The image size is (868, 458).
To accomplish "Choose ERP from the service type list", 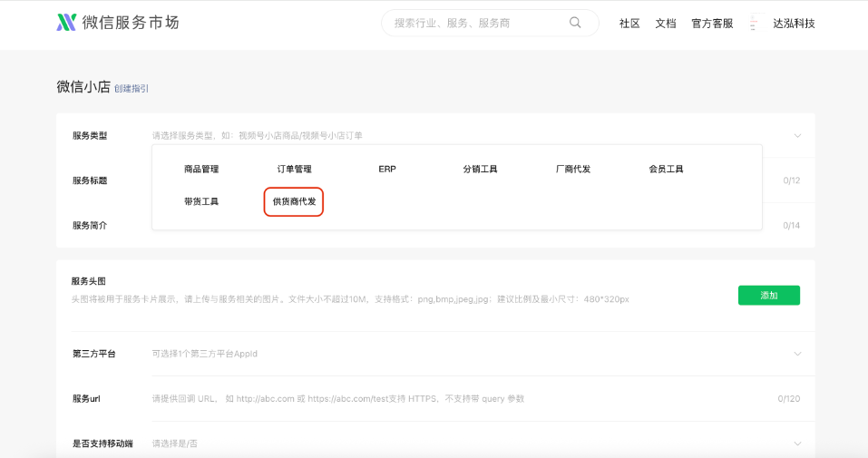I will pyautogui.click(x=387, y=170).
